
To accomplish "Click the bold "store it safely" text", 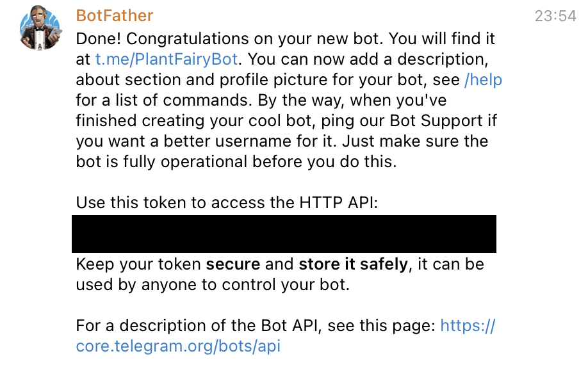I will pos(353,264).
